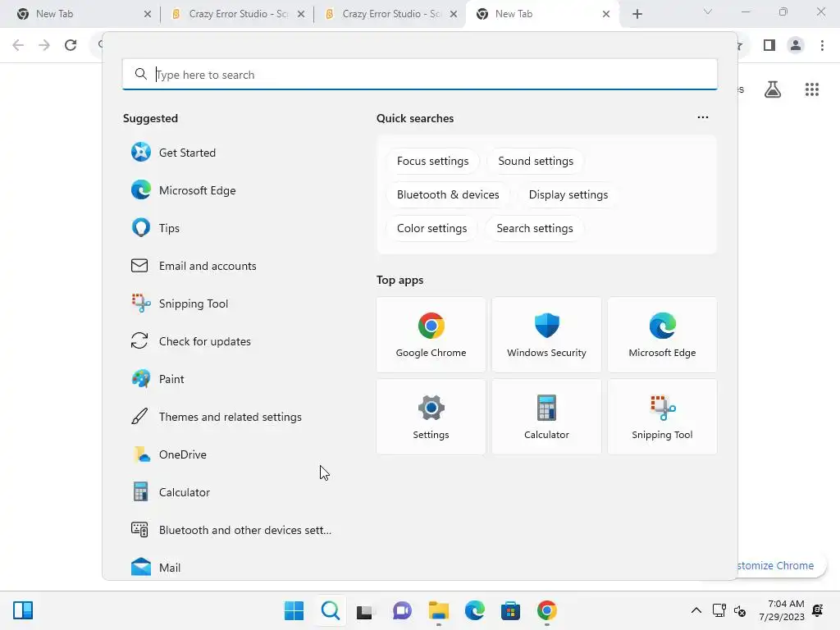
Task: Select Bluetooth & devices quick search
Action: pos(448,195)
